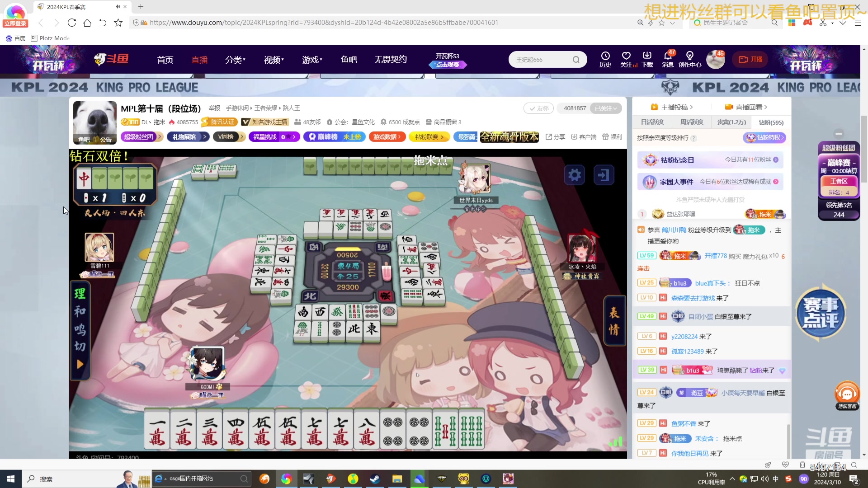The image size is (868, 488).
Task: Collapse the 超级粉丝团 side widget with minus
Action: [x=839, y=134]
